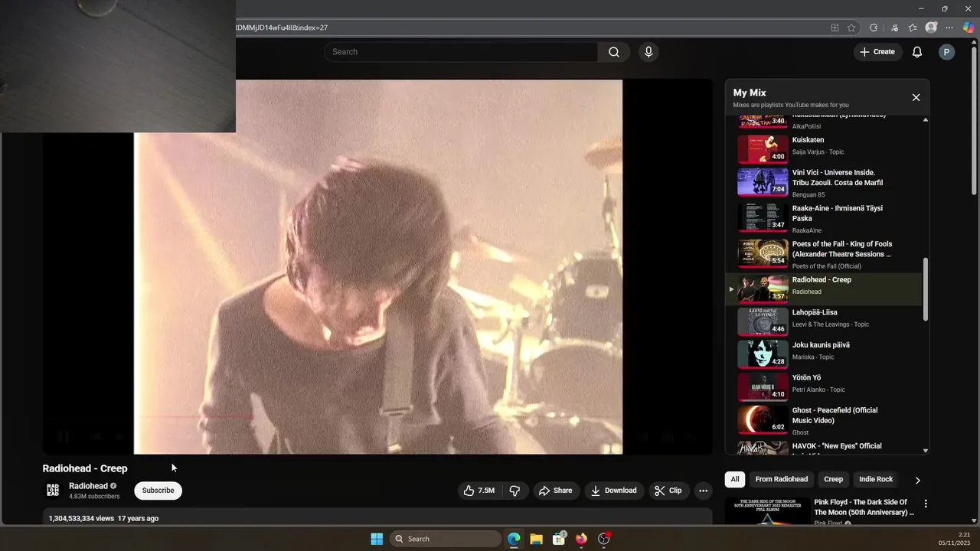Click the Radiohead channel avatar
This screenshot has width=980, height=551.
click(53, 491)
